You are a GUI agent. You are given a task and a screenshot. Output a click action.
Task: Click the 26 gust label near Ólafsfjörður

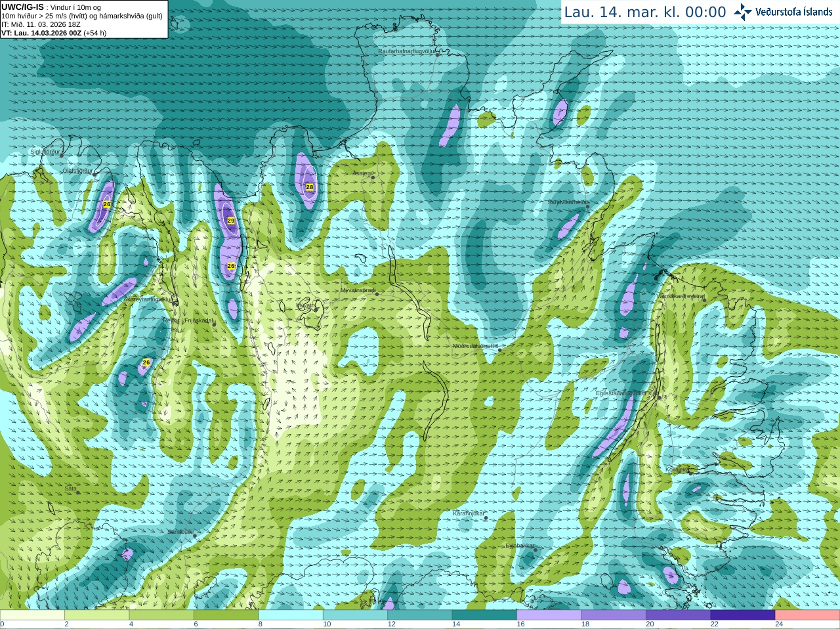(x=107, y=204)
